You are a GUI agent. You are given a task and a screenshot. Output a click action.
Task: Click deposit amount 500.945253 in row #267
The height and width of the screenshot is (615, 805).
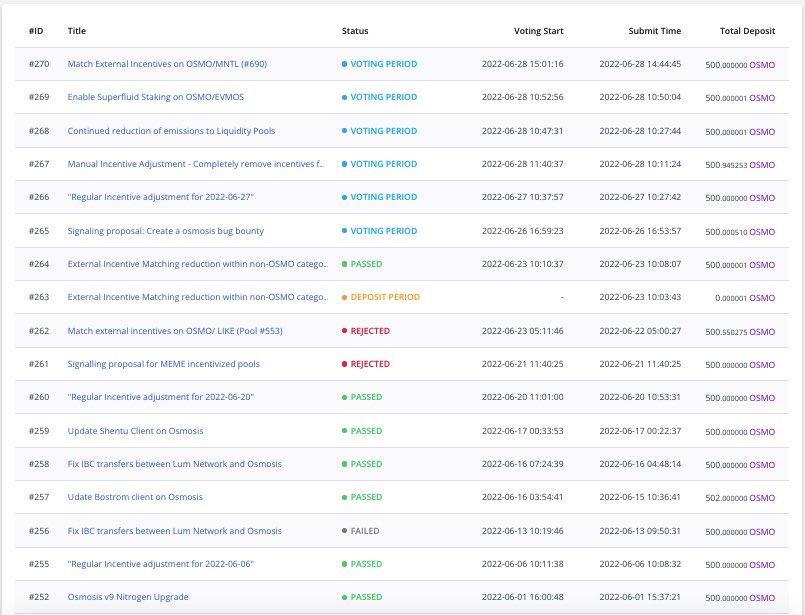(726, 165)
